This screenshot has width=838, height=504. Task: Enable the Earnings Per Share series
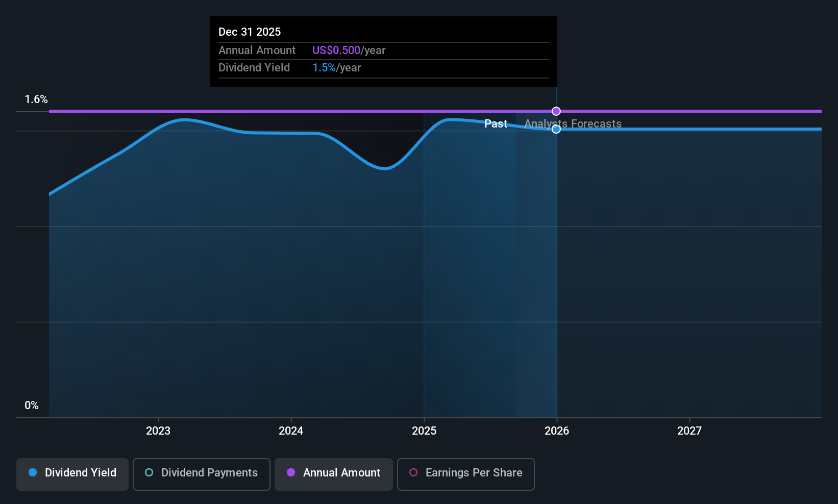pos(466,474)
